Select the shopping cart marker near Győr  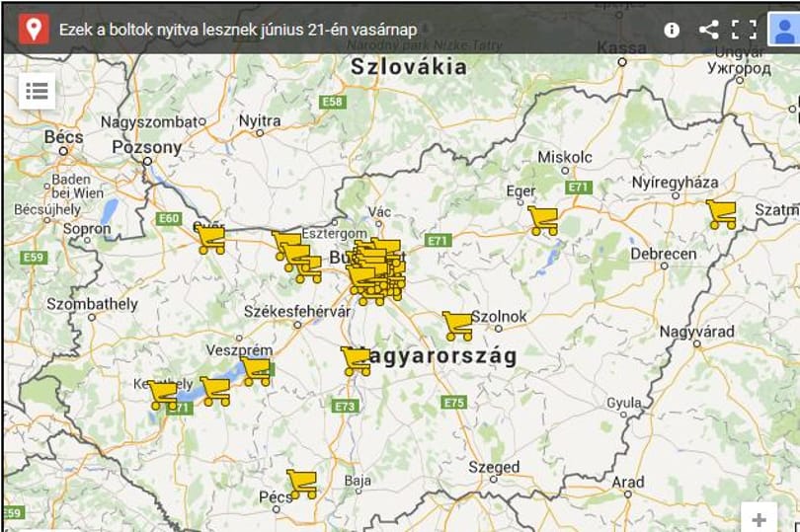(x=210, y=240)
